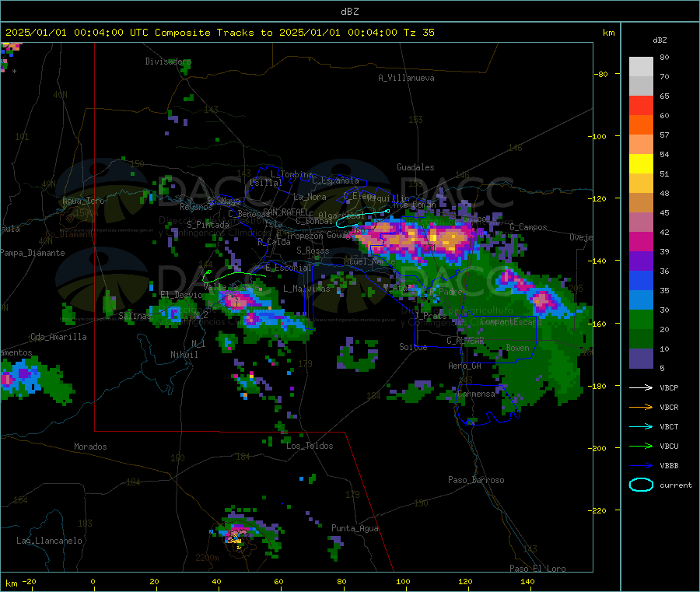Screen dimensions: 700x592
Task: Pick the green 20 dBZ color swatch
Action: point(641,319)
